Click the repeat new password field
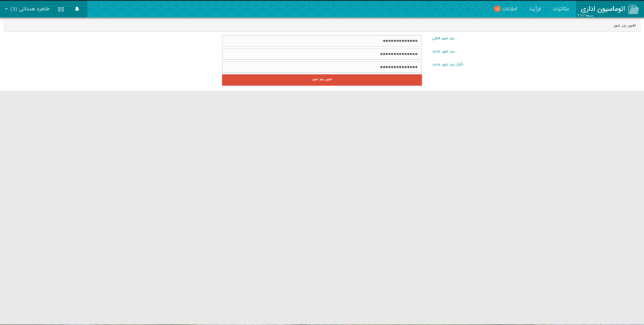Viewport: 644px width, 325px height. click(x=321, y=67)
